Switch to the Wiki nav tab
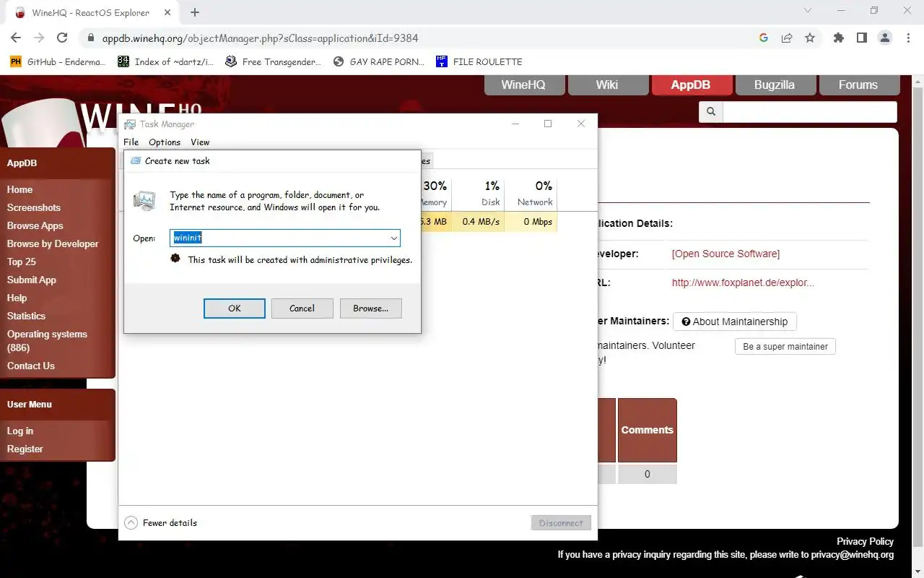The width and height of the screenshot is (924, 578). pos(607,85)
